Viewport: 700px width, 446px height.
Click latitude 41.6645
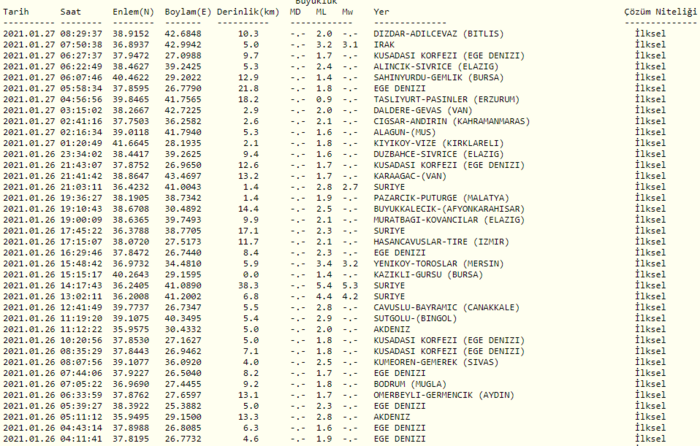coord(131,143)
